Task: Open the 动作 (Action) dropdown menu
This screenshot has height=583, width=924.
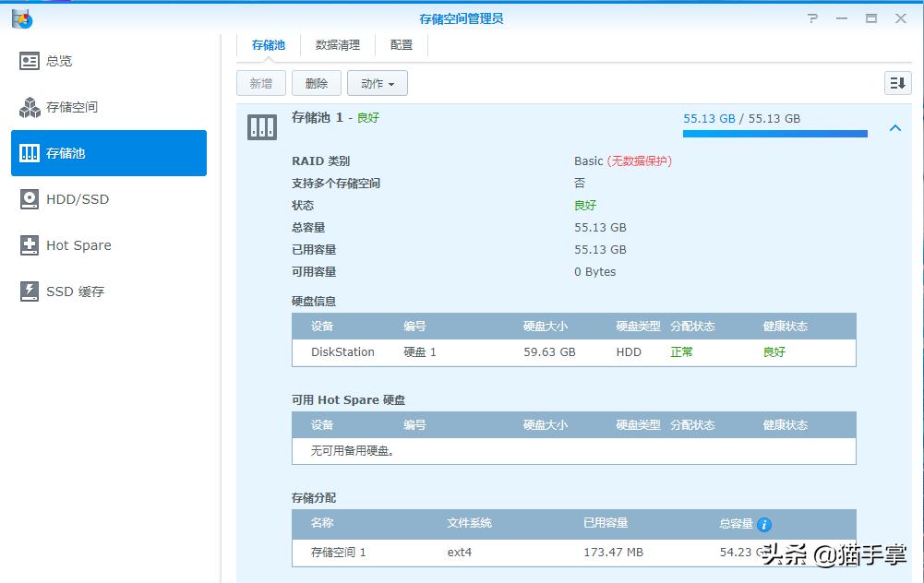Action: [377, 83]
